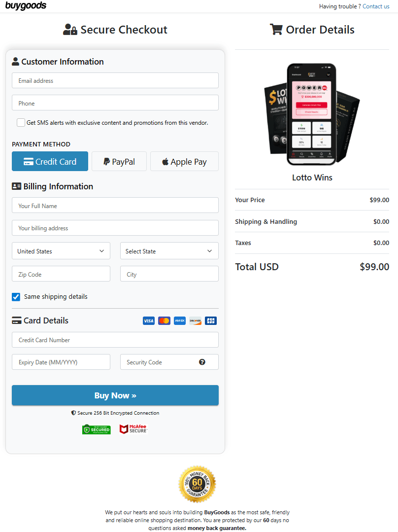Click the Lotto Wins product image
Image resolution: width=398 pixels, height=532 pixels.
pos(312,114)
